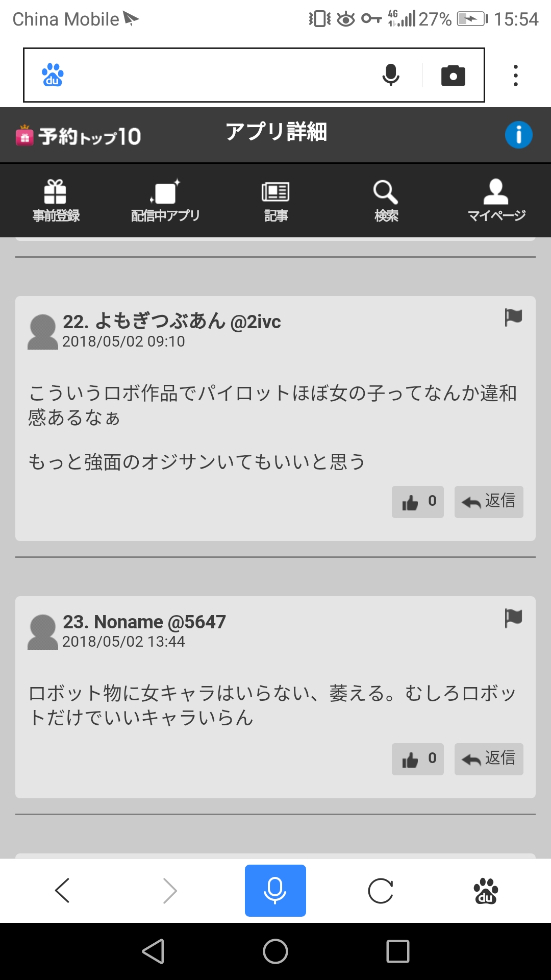Report comment 23 with flag icon
The width and height of the screenshot is (551, 980).
[513, 618]
